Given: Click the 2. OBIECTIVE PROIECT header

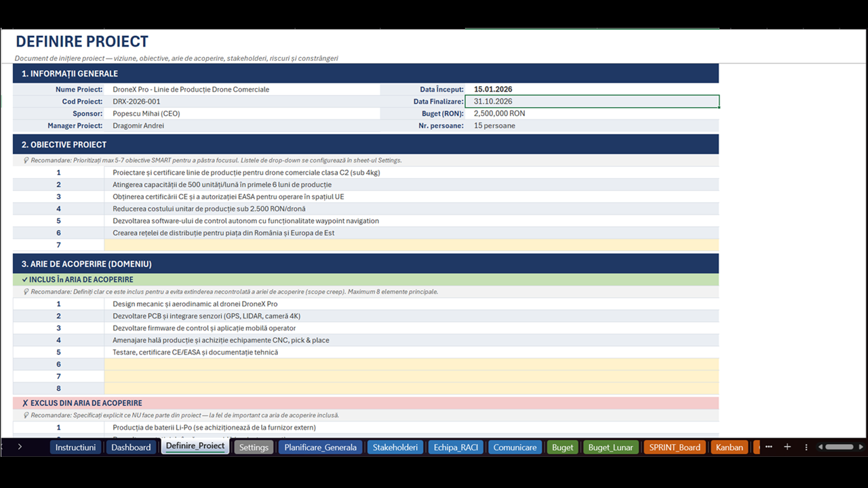Looking at the screenshot, I should 366,144.
